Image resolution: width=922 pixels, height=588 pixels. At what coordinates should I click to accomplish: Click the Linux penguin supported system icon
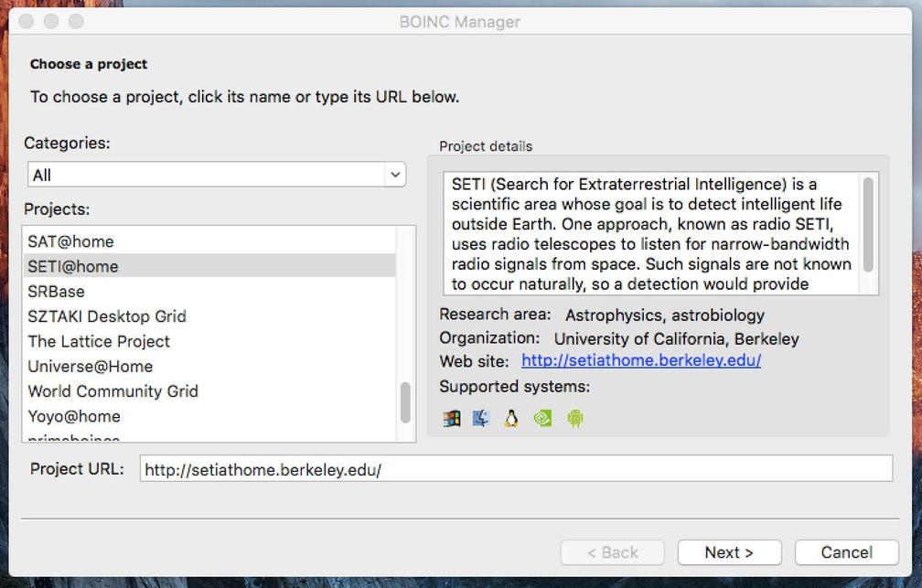coord(511,418)
